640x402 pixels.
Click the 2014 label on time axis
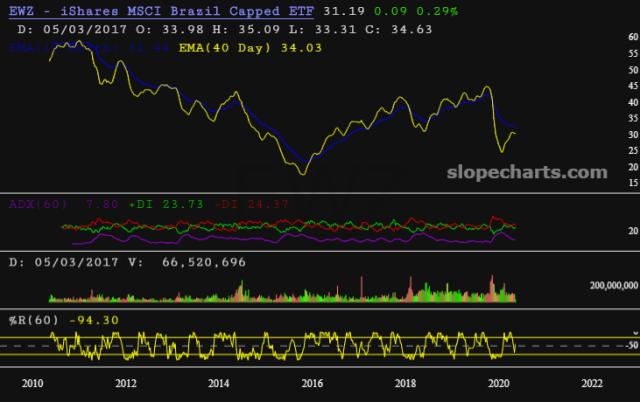[x=218, y=382]
